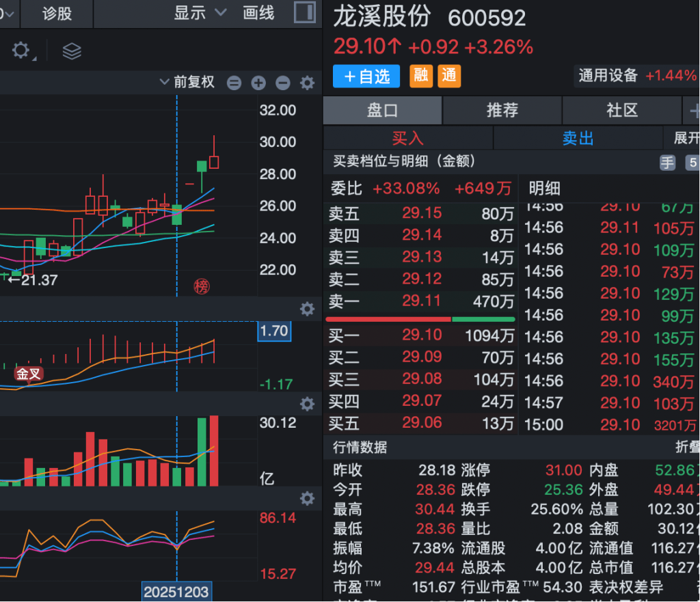Screen dimensions: 700x602
Task: Open the 前复权 adjustment dropdown
Action: (187, 83)
